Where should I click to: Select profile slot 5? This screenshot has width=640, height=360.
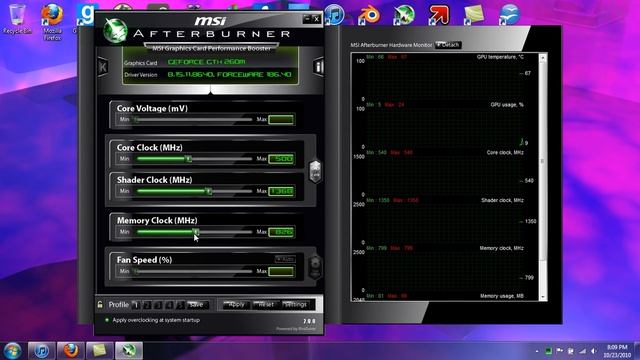coord(180,305)
